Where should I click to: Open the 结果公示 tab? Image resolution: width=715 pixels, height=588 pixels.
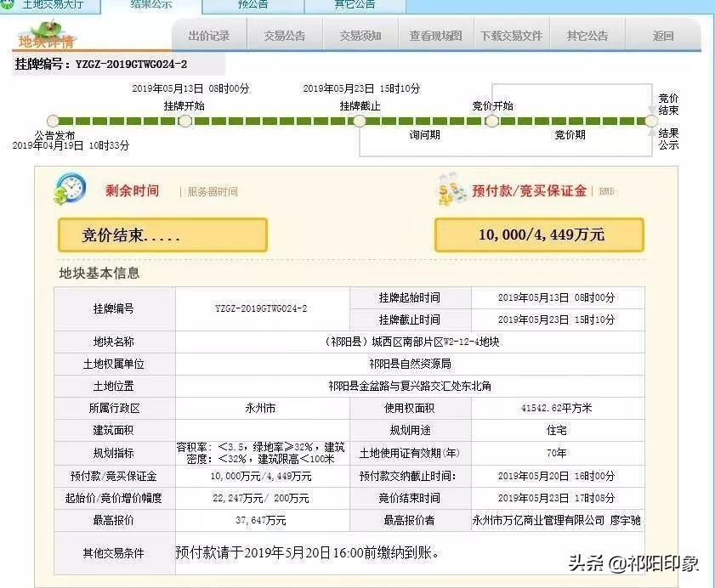tap(153, 6)
